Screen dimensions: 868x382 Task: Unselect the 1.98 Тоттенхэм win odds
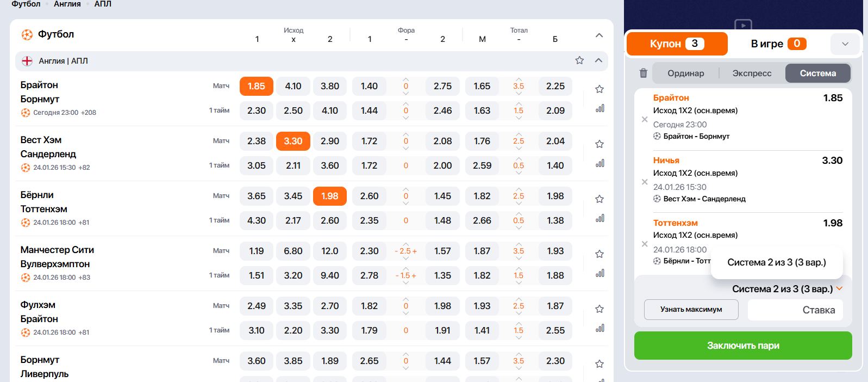coord(329,196)
